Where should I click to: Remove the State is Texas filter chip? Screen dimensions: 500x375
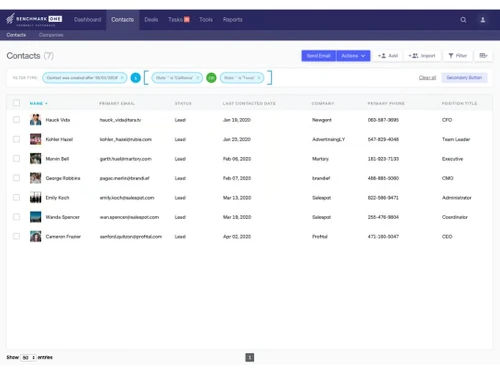coord(259,78)
